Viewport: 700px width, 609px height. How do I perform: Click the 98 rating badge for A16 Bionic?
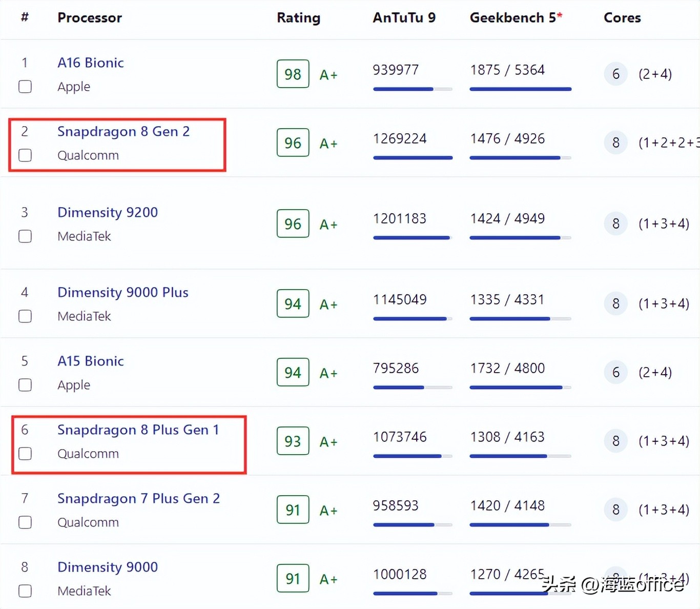pos(293,74)
